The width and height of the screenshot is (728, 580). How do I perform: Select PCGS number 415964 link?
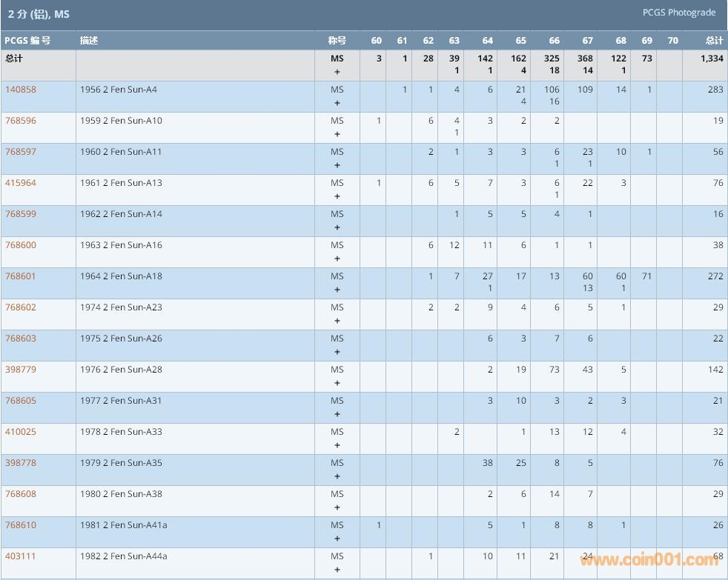click(x=21, y=183)
